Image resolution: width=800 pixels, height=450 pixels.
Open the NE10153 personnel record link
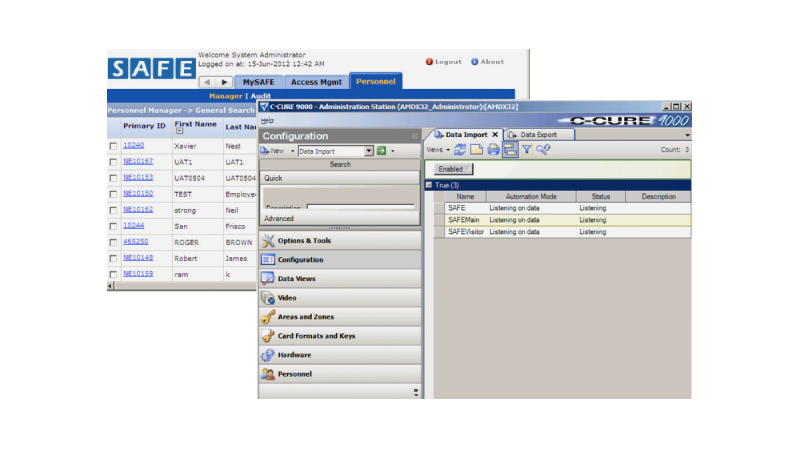[x=138, y=178]
